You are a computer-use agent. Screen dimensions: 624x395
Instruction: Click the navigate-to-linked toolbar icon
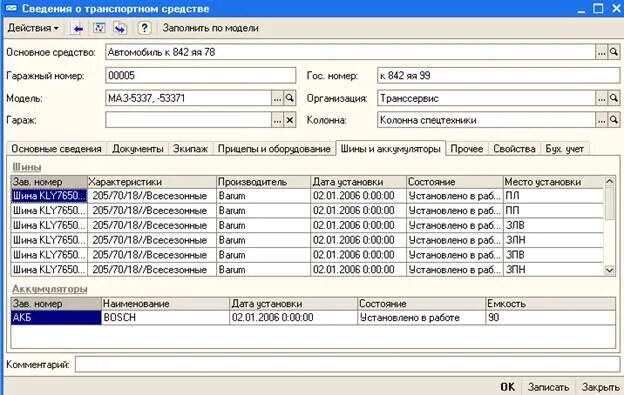(120, 28)
